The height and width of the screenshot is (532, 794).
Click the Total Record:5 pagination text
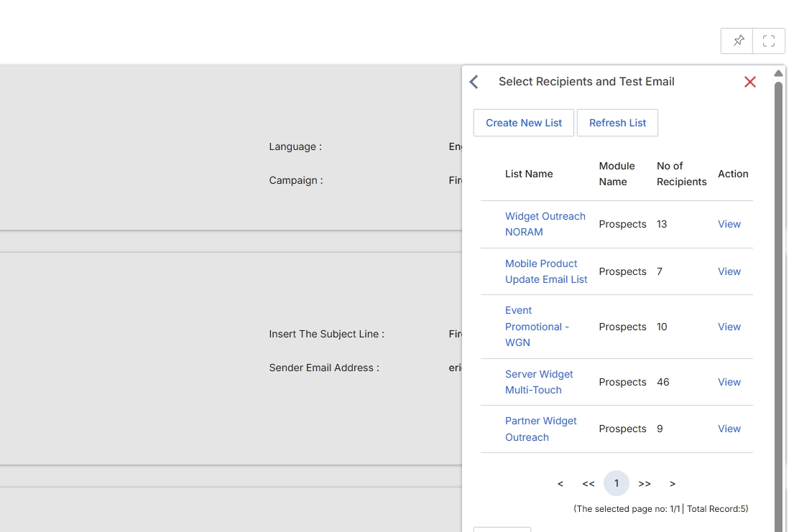click(717, 509)
